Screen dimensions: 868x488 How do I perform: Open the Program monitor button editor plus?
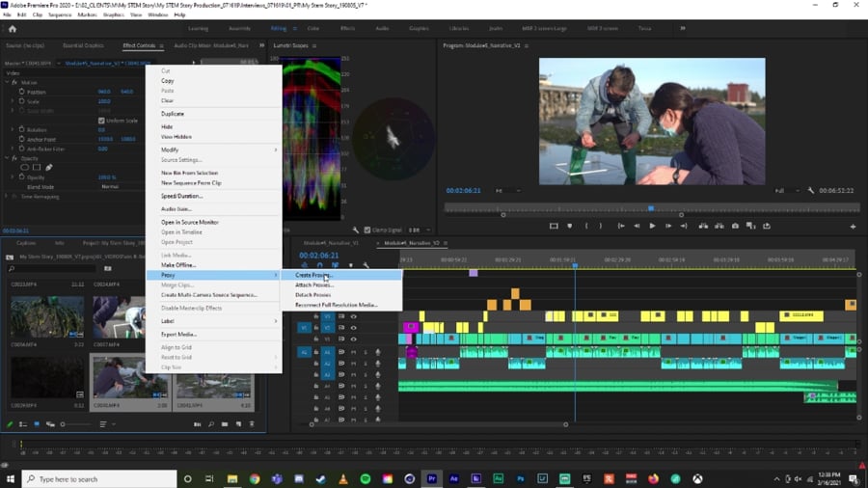853,227
